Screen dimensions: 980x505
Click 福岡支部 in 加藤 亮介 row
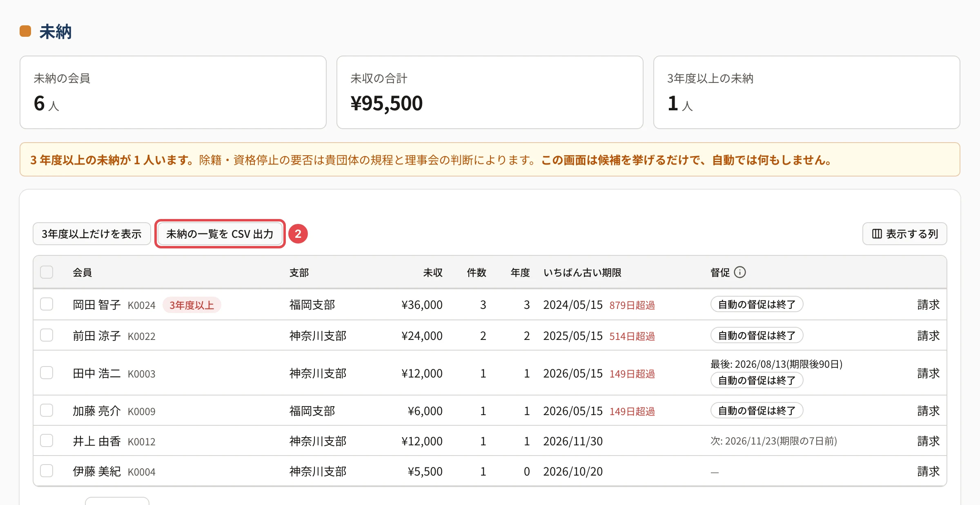[312, 411]
